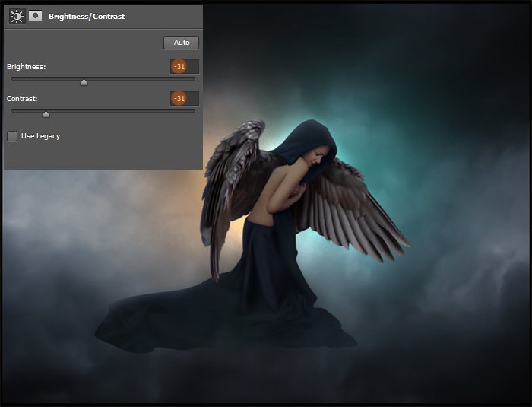Grab the Brightness slider handle

point(84,82)
